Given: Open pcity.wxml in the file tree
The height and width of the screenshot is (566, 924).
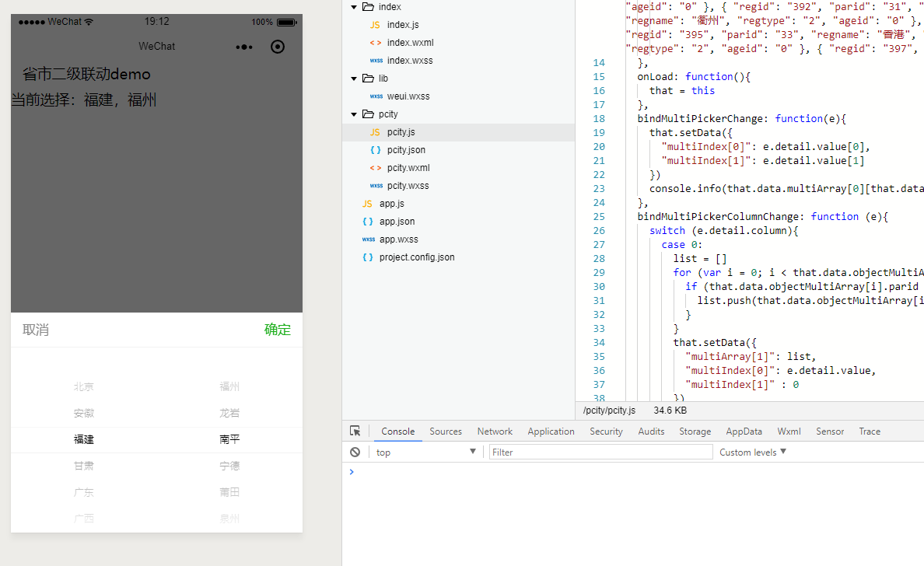Looking at the screenshot, I should click(408, 168).
